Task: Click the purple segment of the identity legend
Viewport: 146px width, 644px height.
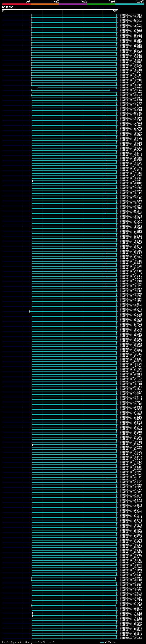Action: coord(73,4)
